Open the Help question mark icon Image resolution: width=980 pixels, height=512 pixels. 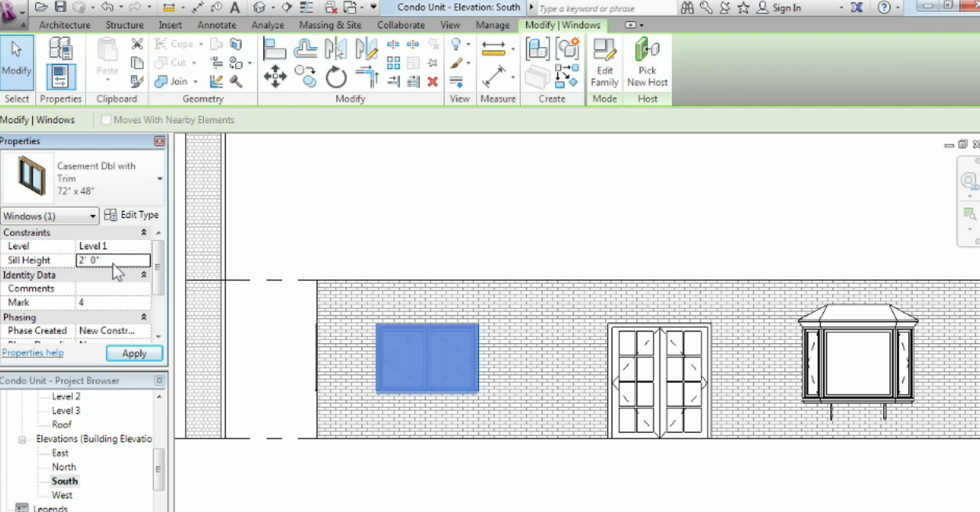coord(884,7)
